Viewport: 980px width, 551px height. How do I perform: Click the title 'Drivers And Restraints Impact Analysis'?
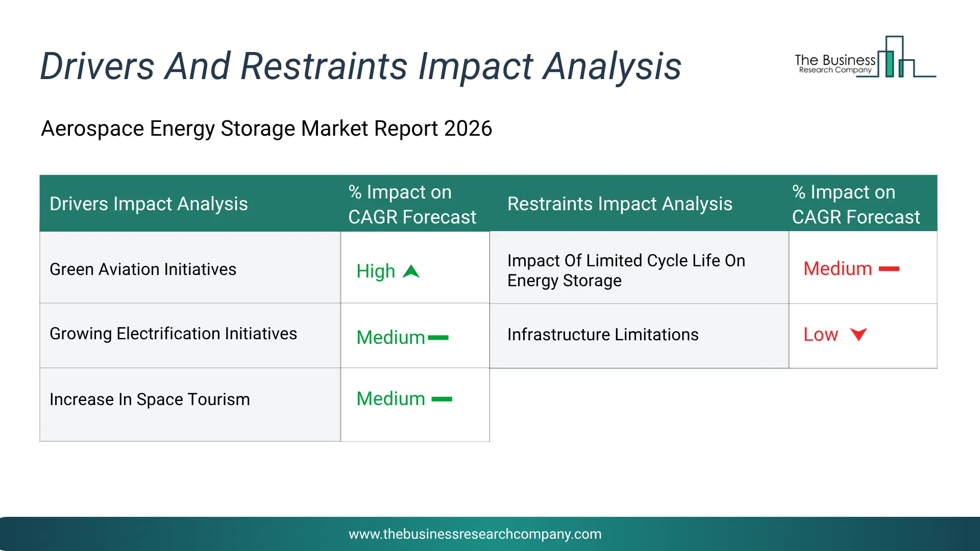[360, 66]
